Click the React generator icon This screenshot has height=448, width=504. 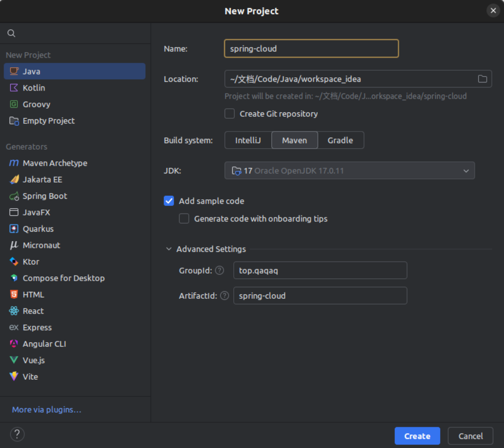pos(14,311)
